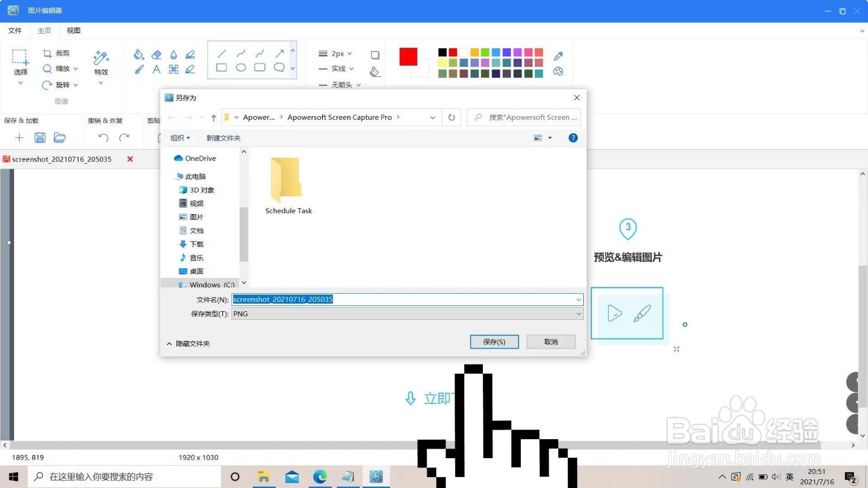Click Apowersoft Screen Capture Pro in breadcrumb

340,117
